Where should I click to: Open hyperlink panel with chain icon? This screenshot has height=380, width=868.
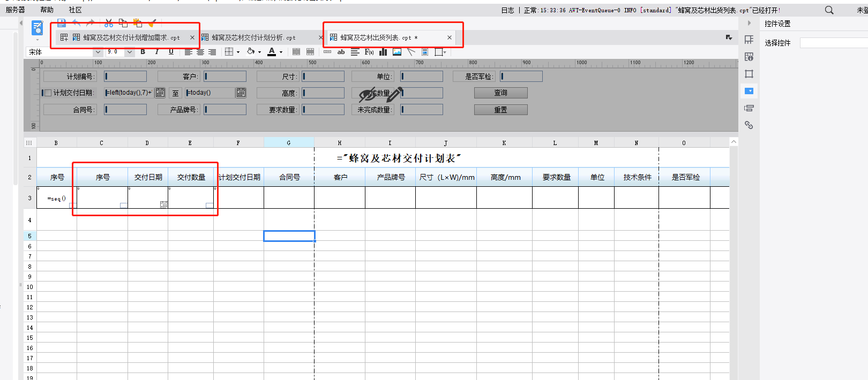(749, 125)
